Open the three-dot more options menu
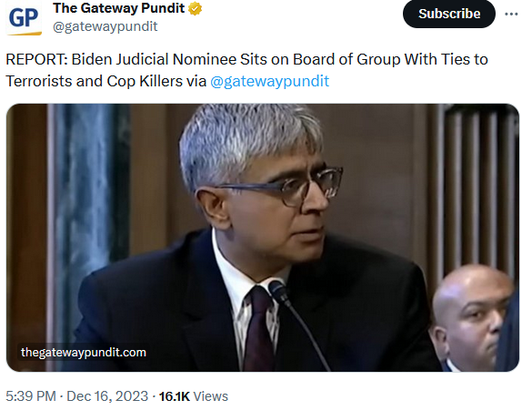 pyautogui.click(x=511, y=14)
